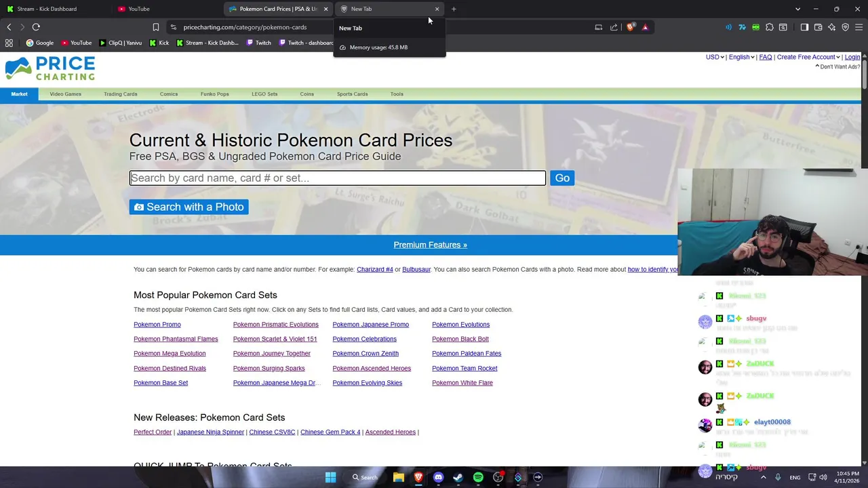868x488 pixels.
Task: Click the Brave browser taskbar icon
Action: (418, 477)
